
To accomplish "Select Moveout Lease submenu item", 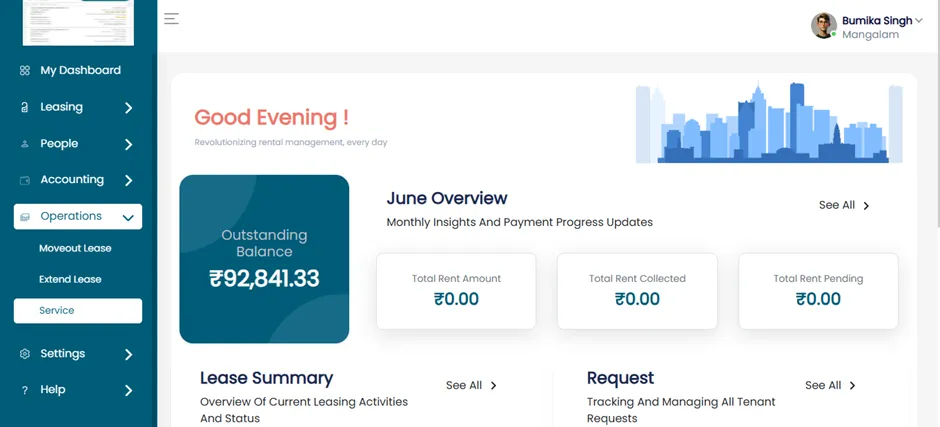I will click(75, 248).
